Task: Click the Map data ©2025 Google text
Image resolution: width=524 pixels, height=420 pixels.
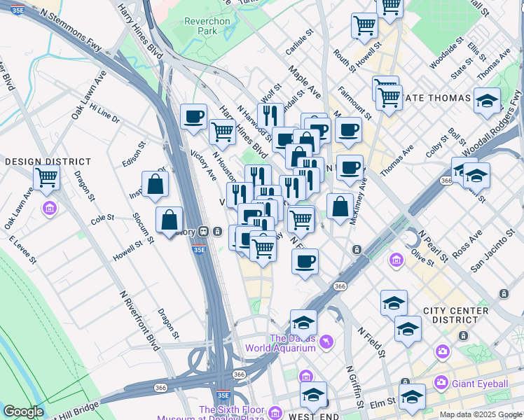Action: coord(480,414)
